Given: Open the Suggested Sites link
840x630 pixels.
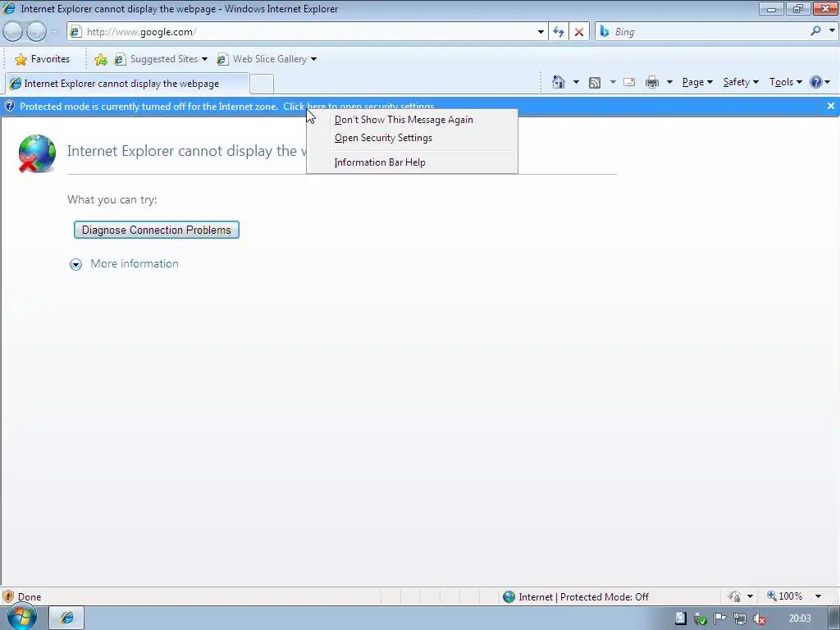Looking at the screenshot, I should tap(160, 59).
